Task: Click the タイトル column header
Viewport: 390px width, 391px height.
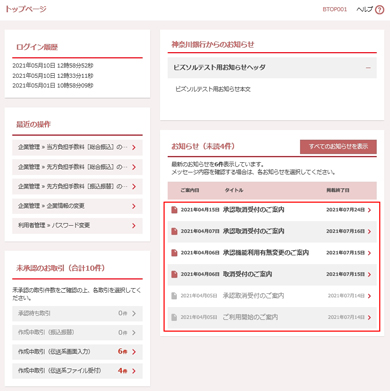Action: [x=234, y=190]
